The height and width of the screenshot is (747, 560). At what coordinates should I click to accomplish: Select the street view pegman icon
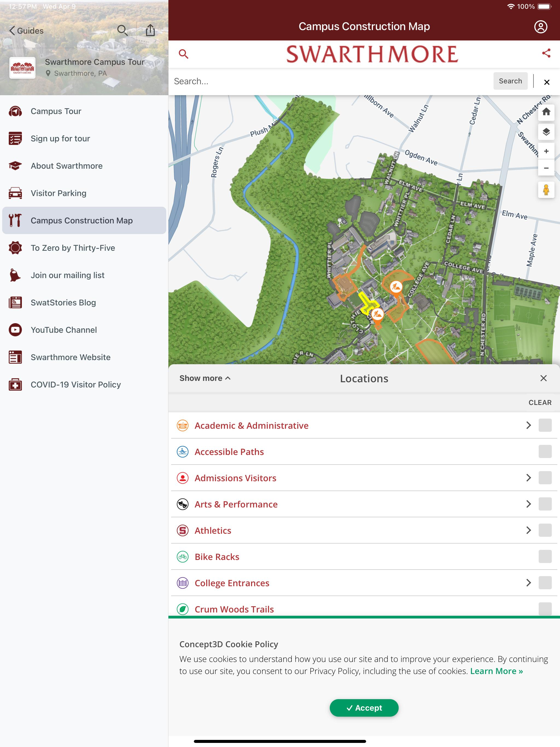pos(546,190)
